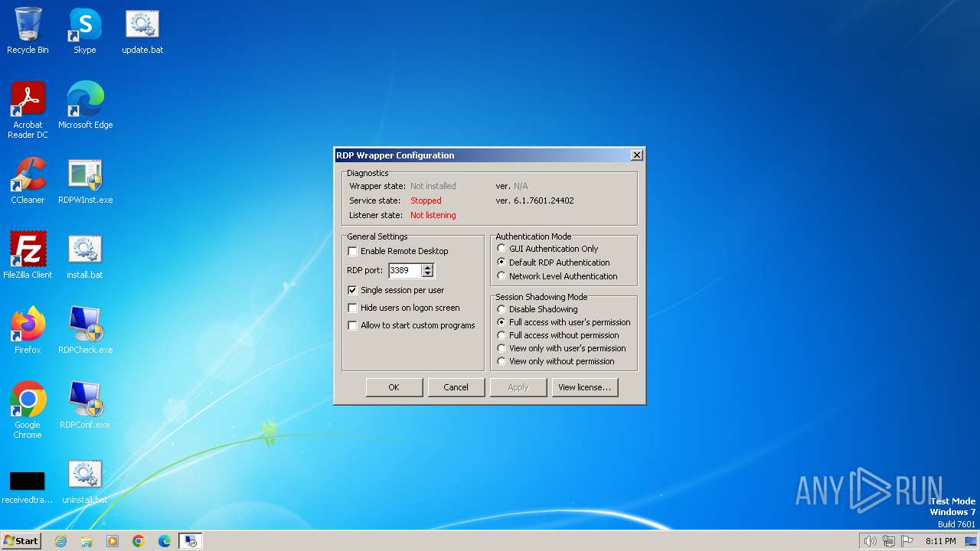Uncheck Single session per user
This screenshot has width=980, height=551.
[352, 290]
